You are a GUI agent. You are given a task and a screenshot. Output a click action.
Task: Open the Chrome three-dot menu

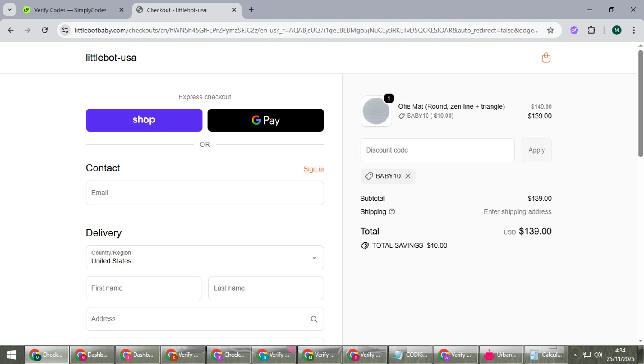(634, 30)
